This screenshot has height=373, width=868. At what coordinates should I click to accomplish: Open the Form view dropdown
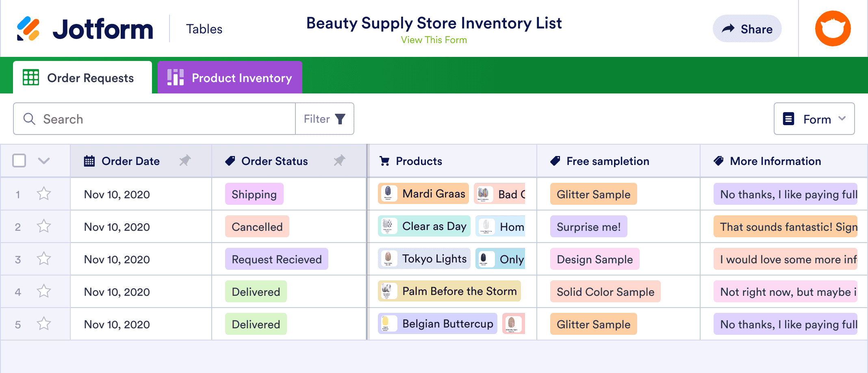click(814, 119)
